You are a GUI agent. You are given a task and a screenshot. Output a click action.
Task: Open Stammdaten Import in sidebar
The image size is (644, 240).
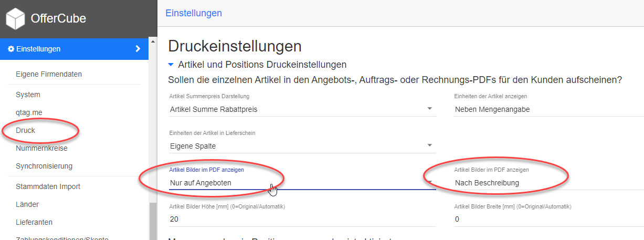point(48,186)
